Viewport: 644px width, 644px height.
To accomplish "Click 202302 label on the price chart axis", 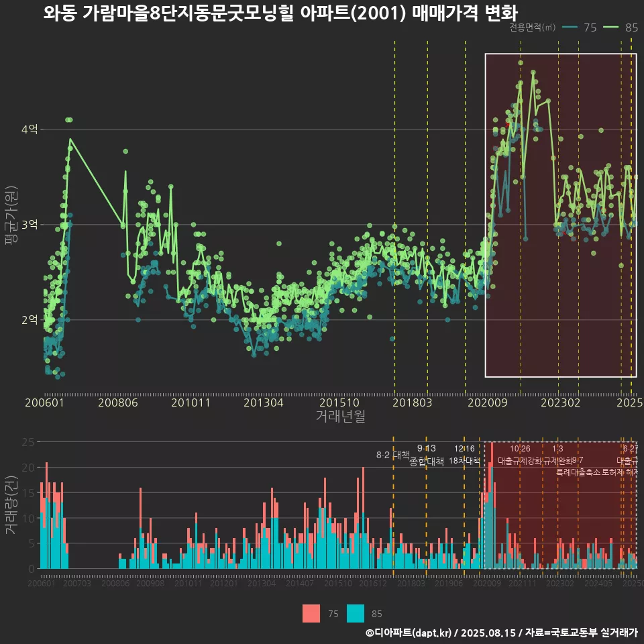I will (561, 402).
